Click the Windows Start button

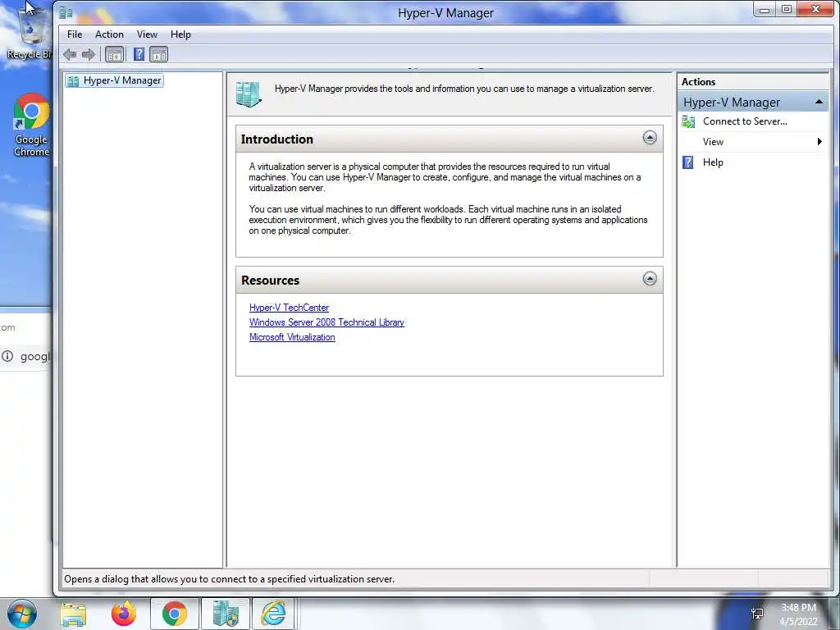[x=22, y=614]
